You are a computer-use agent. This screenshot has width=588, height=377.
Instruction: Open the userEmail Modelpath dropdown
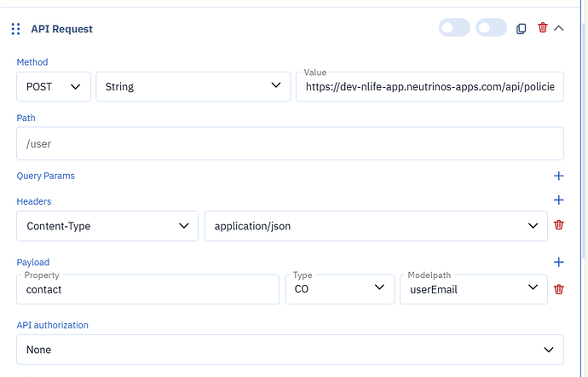coord(474,289)
